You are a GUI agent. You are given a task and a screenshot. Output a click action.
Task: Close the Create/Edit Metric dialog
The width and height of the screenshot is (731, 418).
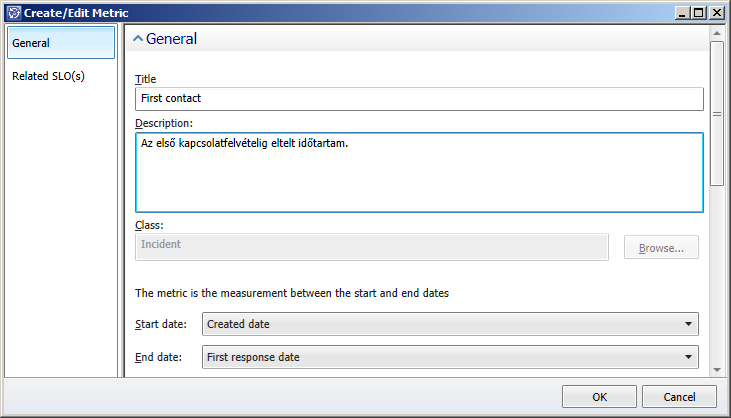click(716, 13)
